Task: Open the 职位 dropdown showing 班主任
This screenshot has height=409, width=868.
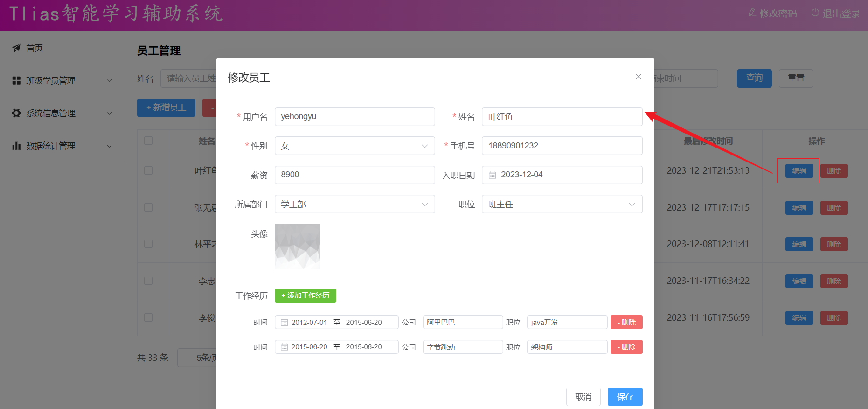Action: tap(562, 204)
